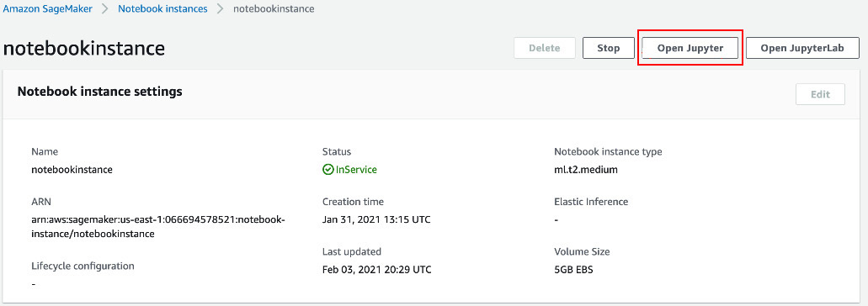The image size is (868, 306).
Task: Click the creation time Jan 31, 2021 value
Action: click(x=376, y=220)
